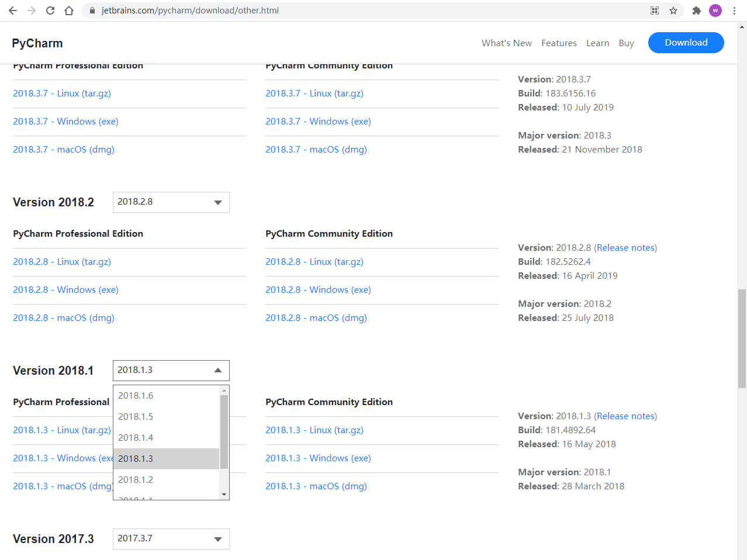View site security lock information
The height and width of the screenshot is (560, 747).
[x=92, y=11]
